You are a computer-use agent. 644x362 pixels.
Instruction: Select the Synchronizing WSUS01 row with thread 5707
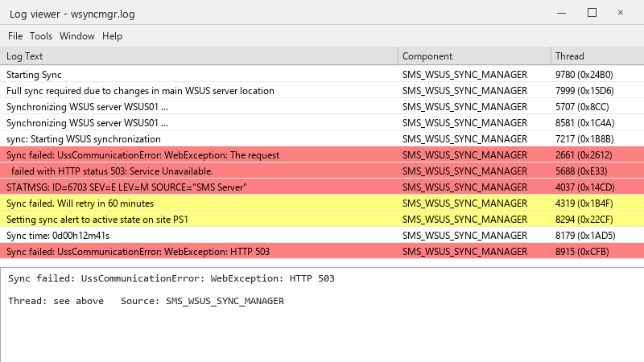322,107
